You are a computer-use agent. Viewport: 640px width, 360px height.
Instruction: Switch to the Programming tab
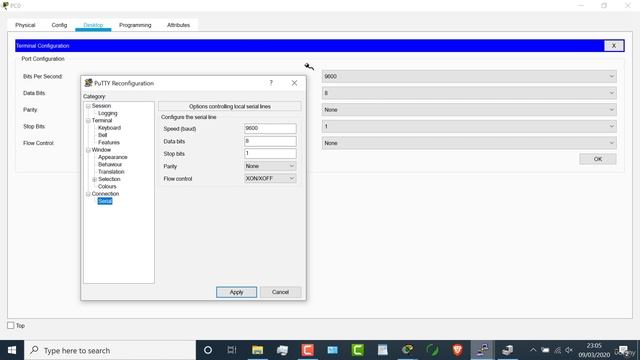tap(135, 25)
